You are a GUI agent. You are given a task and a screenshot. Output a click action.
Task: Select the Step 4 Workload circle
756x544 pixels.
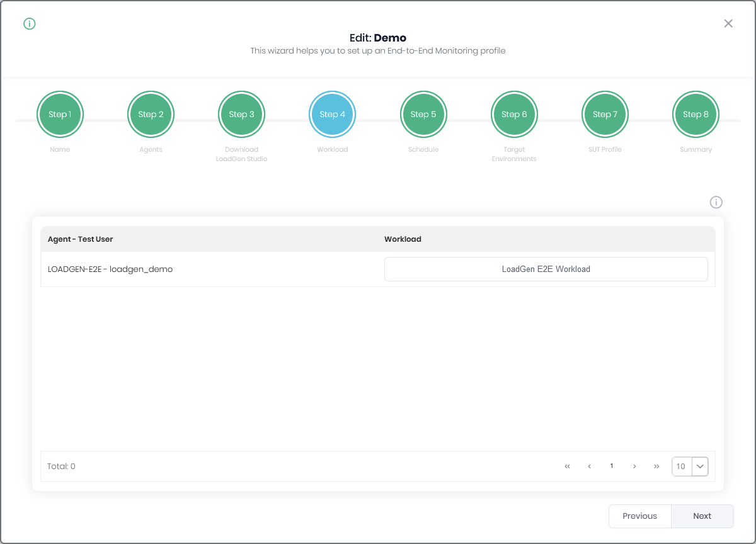332,114
